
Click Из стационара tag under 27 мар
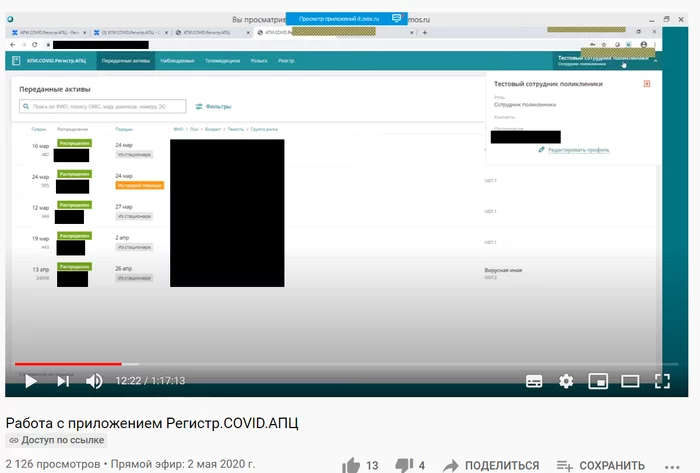[x=134, y=216]
